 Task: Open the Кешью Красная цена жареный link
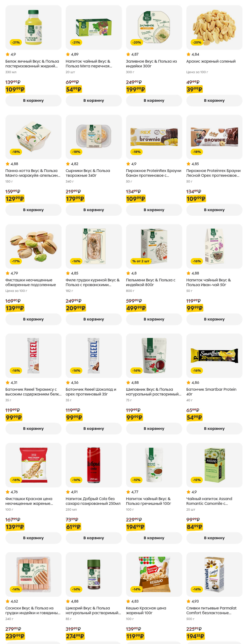tap(146, 610)
